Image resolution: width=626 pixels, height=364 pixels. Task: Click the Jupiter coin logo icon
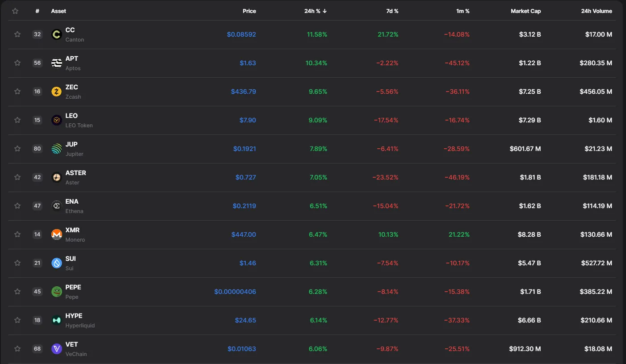tap(56, 149)
